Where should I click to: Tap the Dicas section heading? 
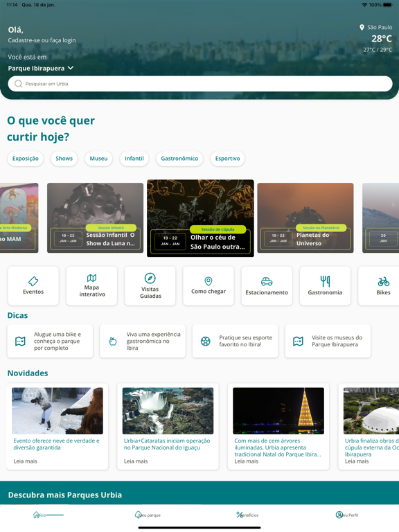click(17, 316)
